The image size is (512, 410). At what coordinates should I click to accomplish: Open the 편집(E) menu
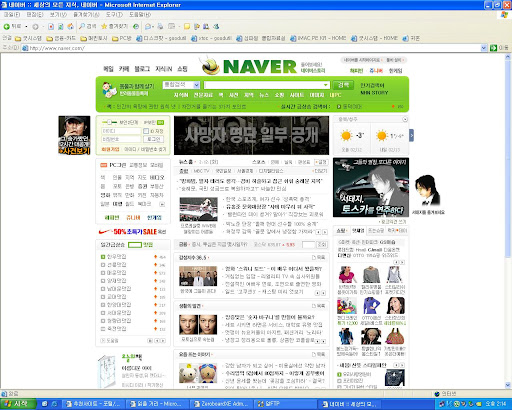[x=35, y=15]
